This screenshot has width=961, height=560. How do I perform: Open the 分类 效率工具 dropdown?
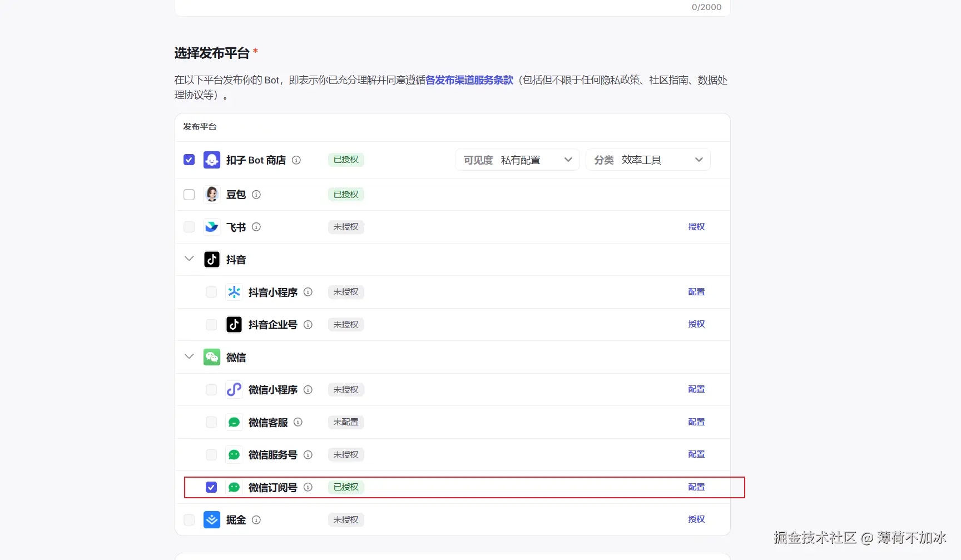[x=648, y=160]
